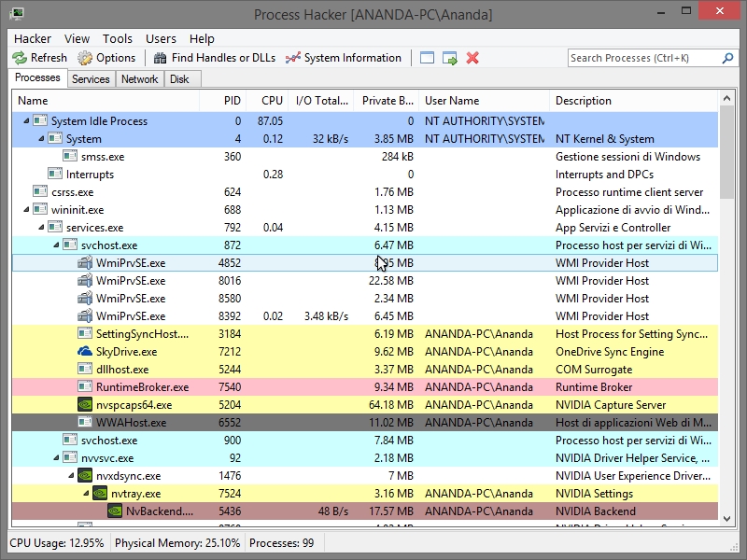
Task: Open the Hacker menu
Action: tap(33, 38)
